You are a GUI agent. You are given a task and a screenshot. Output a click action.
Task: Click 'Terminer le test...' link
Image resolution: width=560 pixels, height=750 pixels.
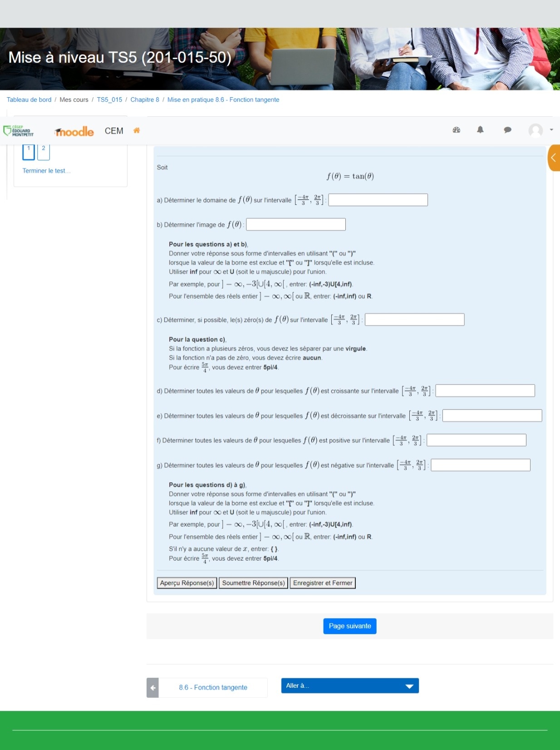click(46, 171)
